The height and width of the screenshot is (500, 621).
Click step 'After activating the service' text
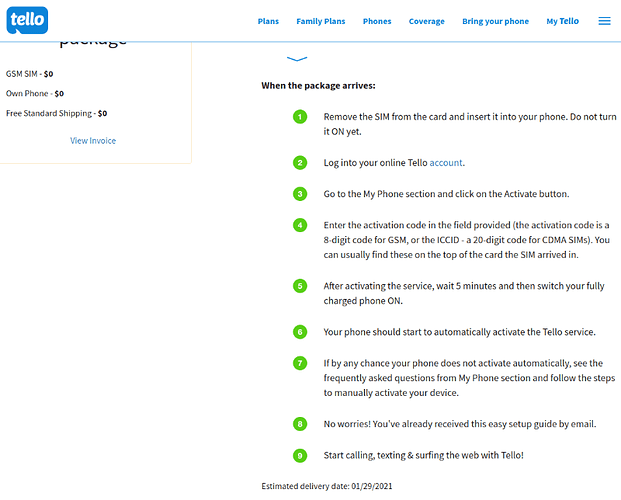464,293
